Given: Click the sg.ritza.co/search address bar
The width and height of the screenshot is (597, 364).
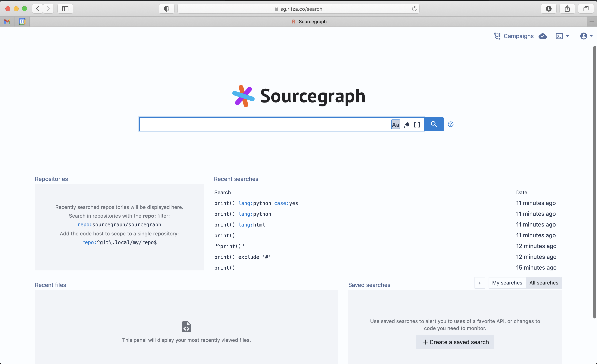Looking at the screenshot, I should pos(298,9).
